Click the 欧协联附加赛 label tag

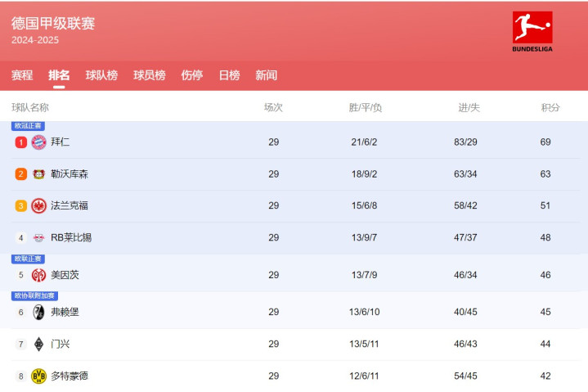pos(34,295)
